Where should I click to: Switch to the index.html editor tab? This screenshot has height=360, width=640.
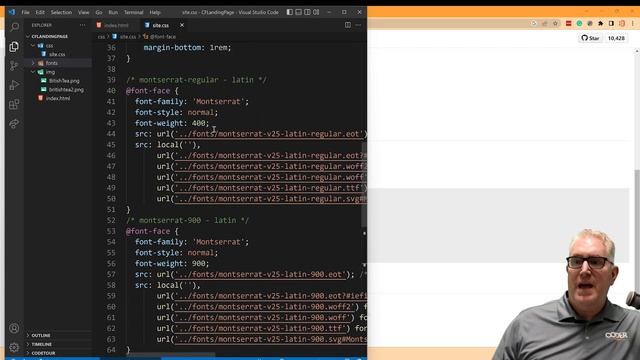click(x=116, y=25)
